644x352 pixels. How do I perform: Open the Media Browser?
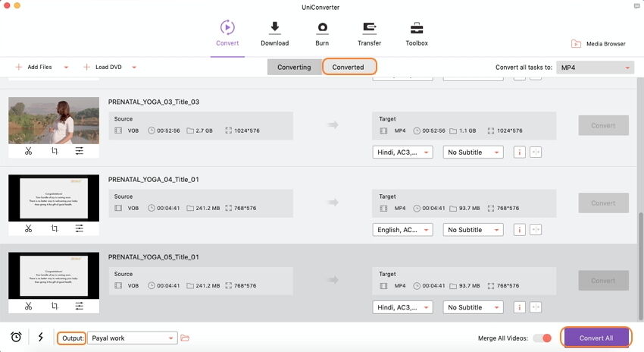click(599, 43)
